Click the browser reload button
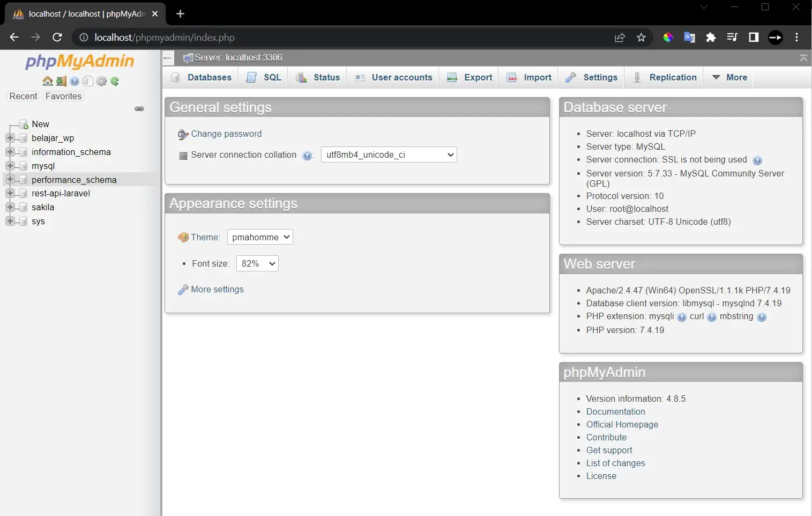812x516 pixels. [57, 38]
